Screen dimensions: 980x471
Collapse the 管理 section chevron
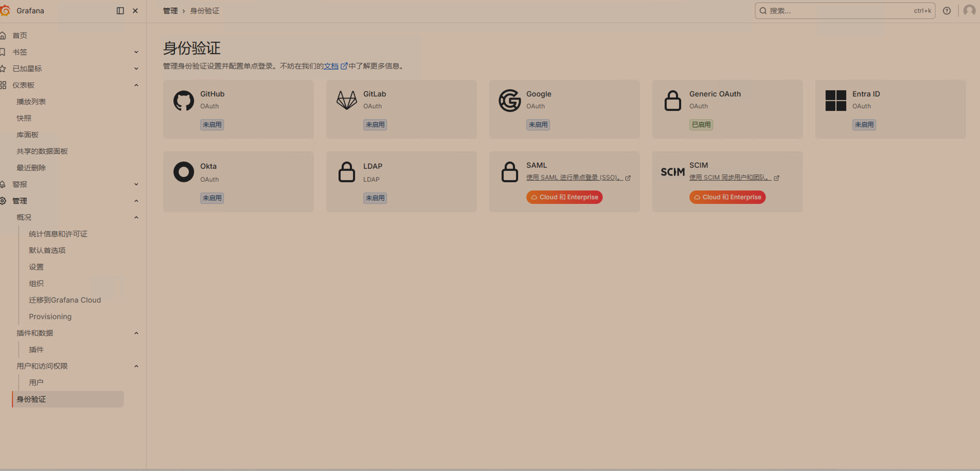point(136,201)
